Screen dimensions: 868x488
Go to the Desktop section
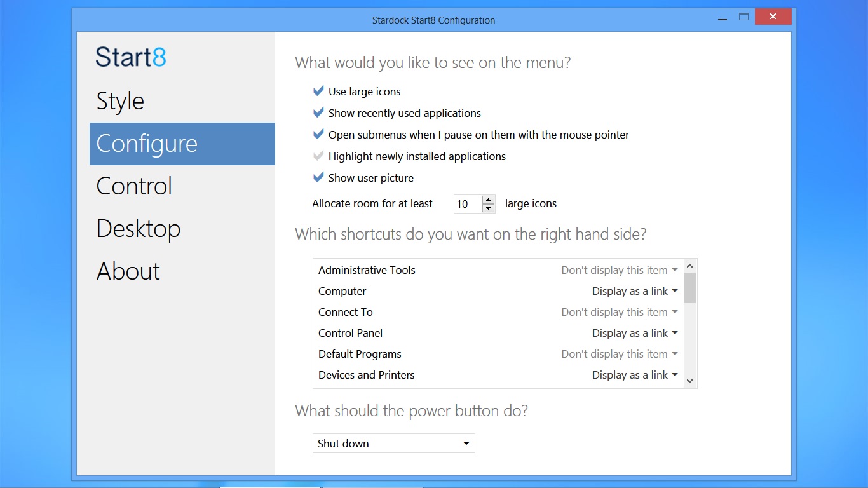(139, 229)
